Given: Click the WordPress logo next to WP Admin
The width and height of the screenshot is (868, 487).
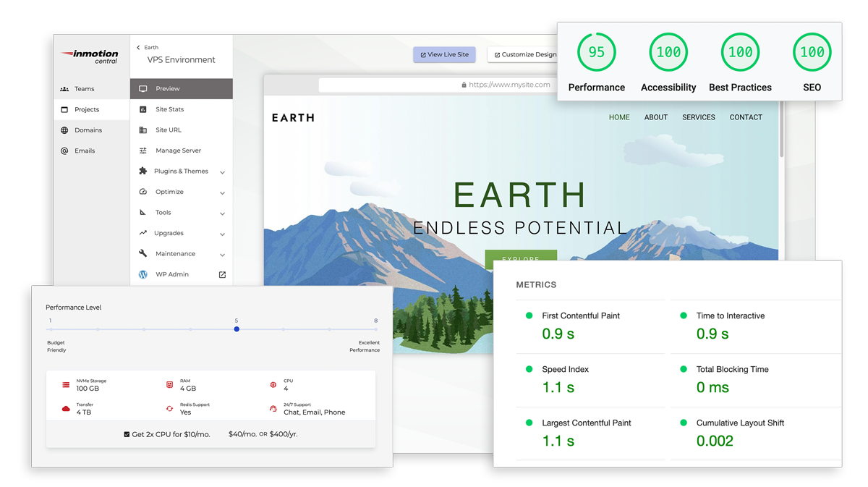Looking at the screenshot, I should tap(142, 275).
